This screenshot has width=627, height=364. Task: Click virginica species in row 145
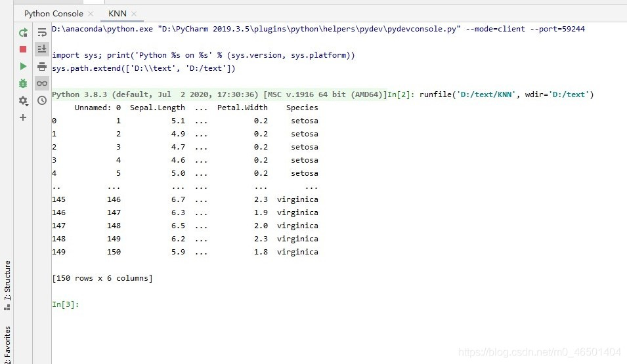click(297, 199)
